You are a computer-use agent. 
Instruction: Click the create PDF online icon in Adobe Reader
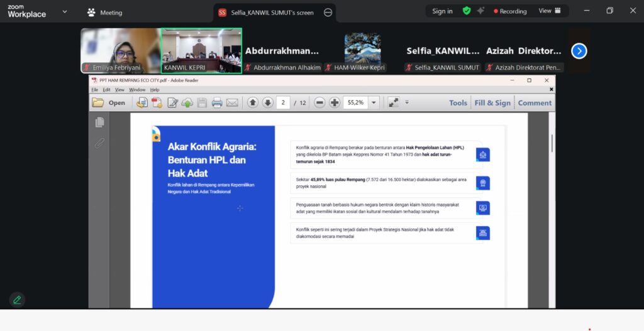(x=142, y=102)
